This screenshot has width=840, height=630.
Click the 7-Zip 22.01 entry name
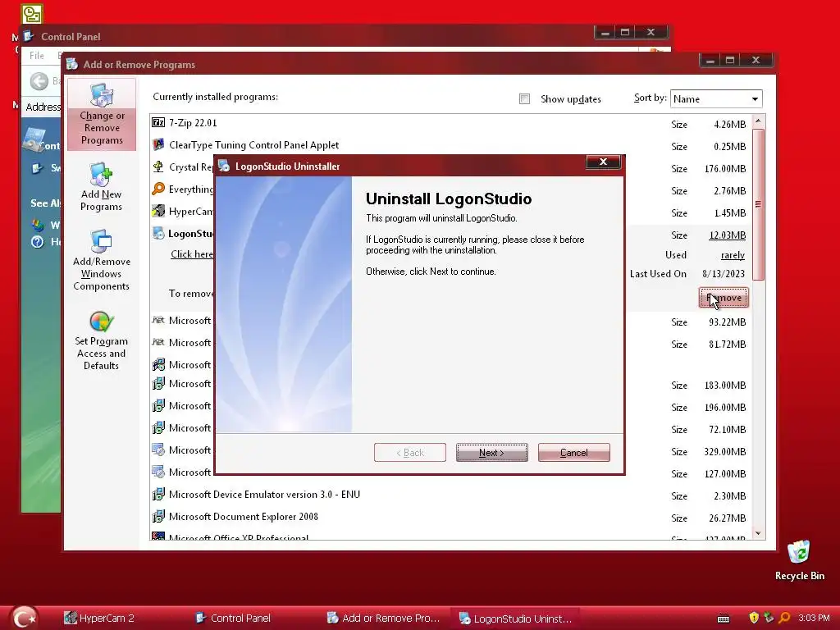coord(193,123)
